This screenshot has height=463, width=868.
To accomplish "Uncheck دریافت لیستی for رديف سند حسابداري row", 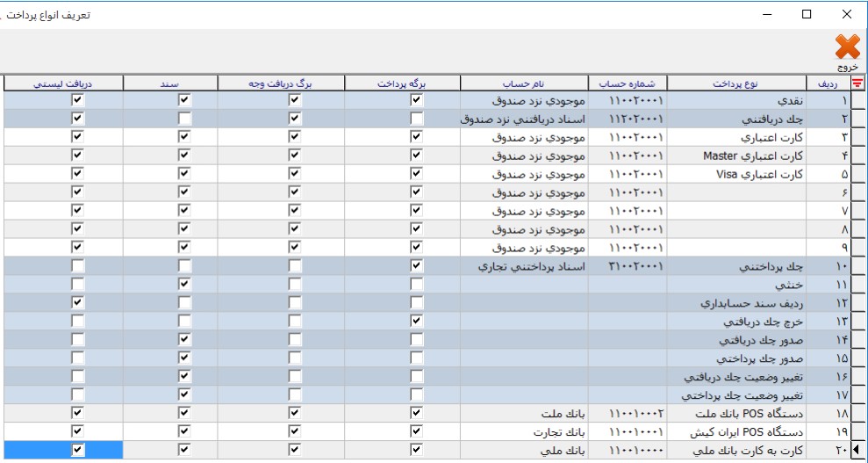I will tap(78, 303).
